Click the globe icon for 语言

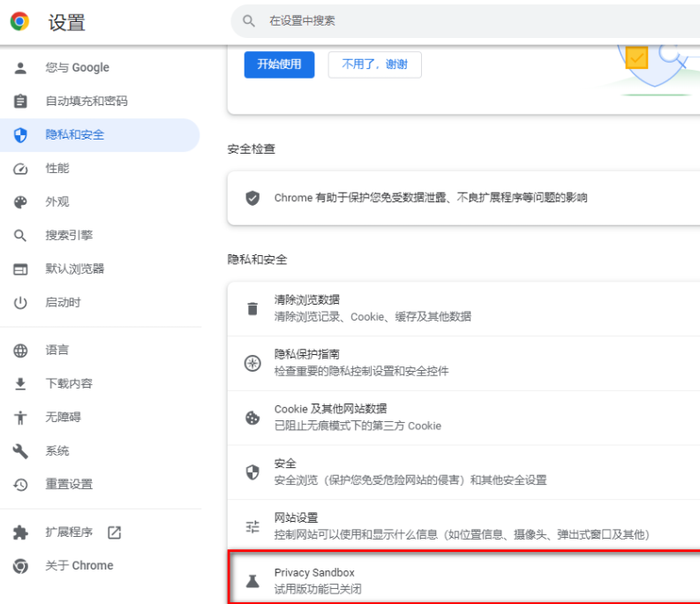pos(20,351)
